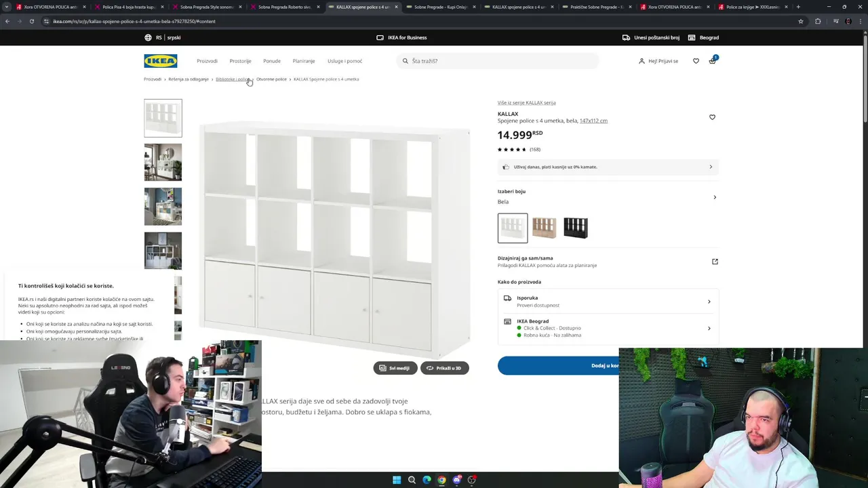The width and height of the screenshot is (868, 488).
Task: Expand the IKEA Beograd store availability row
Action: 608,328
